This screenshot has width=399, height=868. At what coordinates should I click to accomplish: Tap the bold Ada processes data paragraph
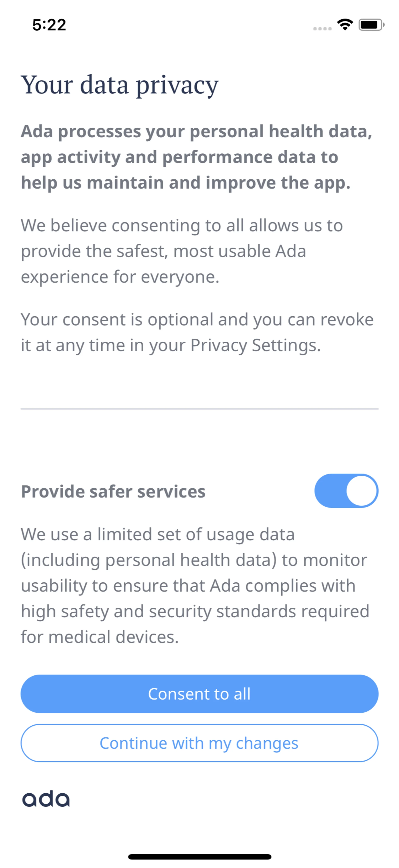[x=196, y=157]
